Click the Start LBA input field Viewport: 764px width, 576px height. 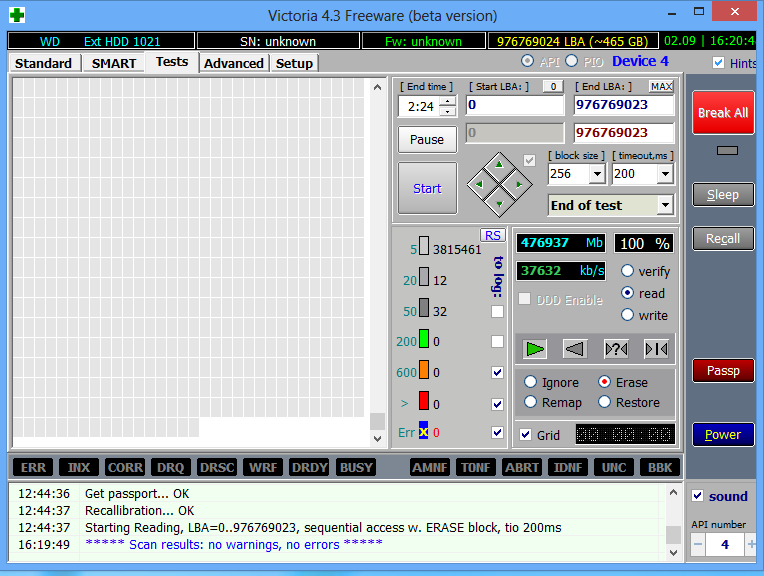(515, 105)
